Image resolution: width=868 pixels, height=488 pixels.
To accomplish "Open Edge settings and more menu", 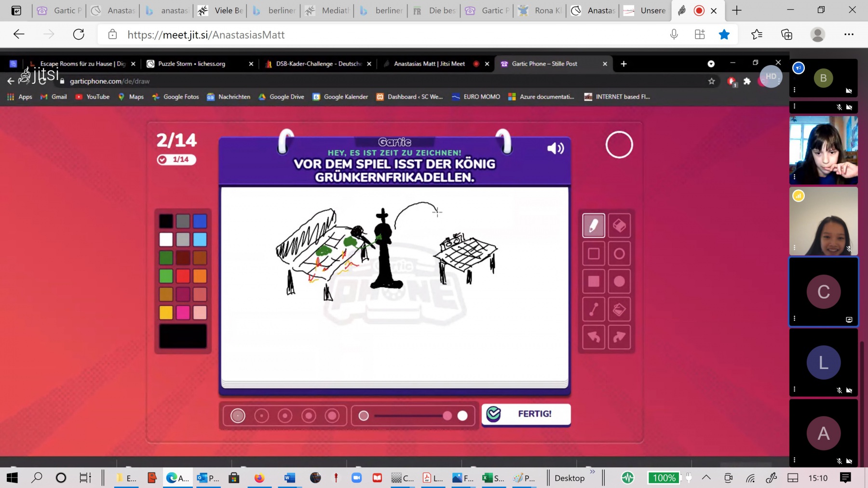I will point(849,35).
